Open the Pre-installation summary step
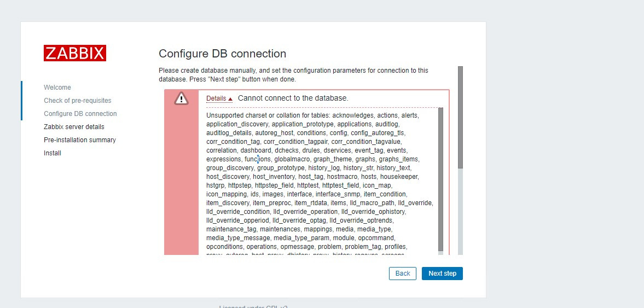Screen dimensions: 644x308 (80, 140)
